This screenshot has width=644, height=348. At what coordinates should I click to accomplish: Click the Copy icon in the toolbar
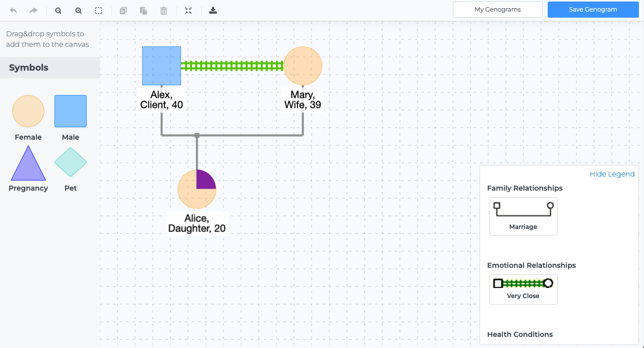[x=123, y=10]
